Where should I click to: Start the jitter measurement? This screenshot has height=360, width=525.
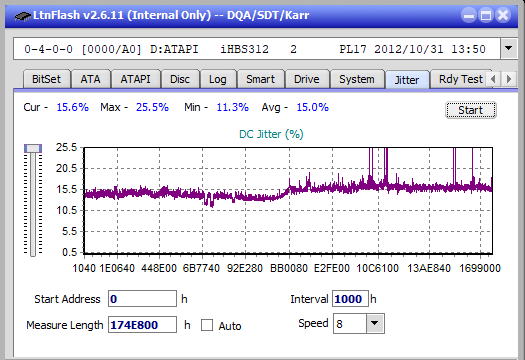point(471,110)
